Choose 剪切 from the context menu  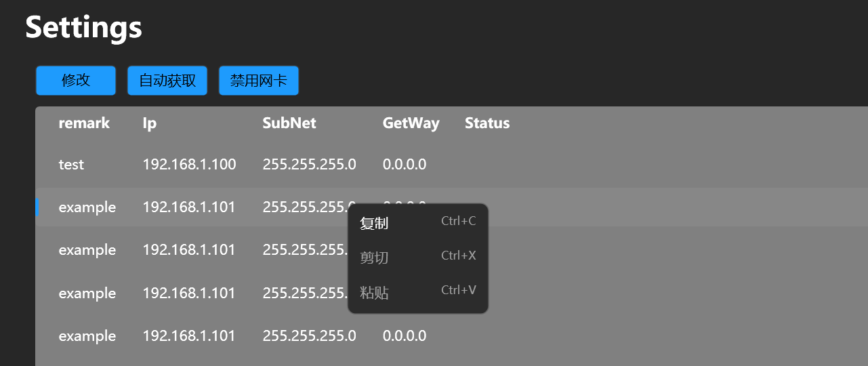[418, 258]
